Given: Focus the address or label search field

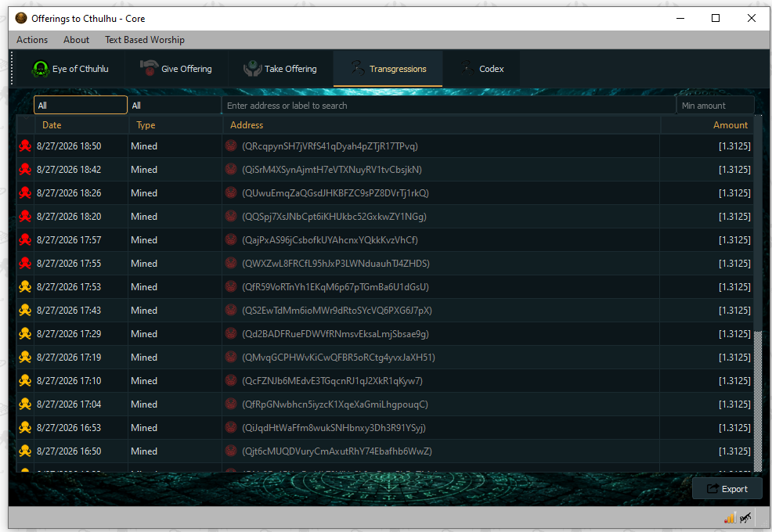Looking at the screenshot, I should [x=449, y=106].
